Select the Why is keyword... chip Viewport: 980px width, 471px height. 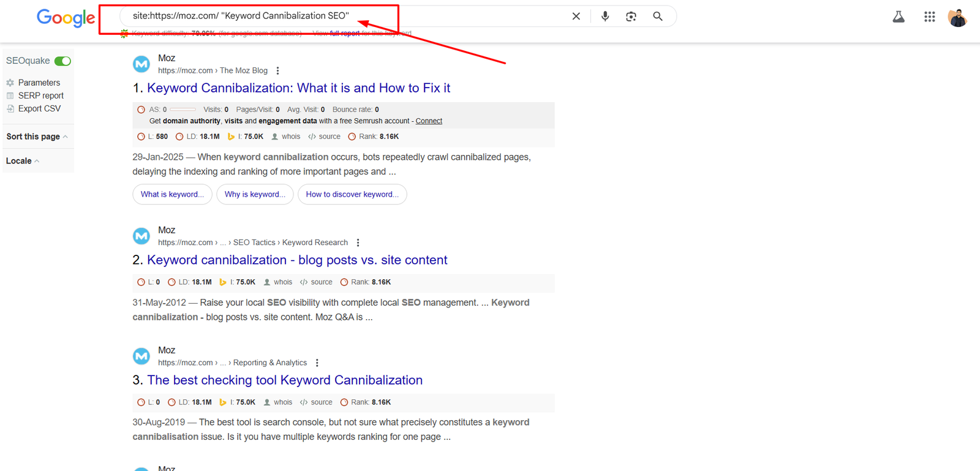(255, 194)
